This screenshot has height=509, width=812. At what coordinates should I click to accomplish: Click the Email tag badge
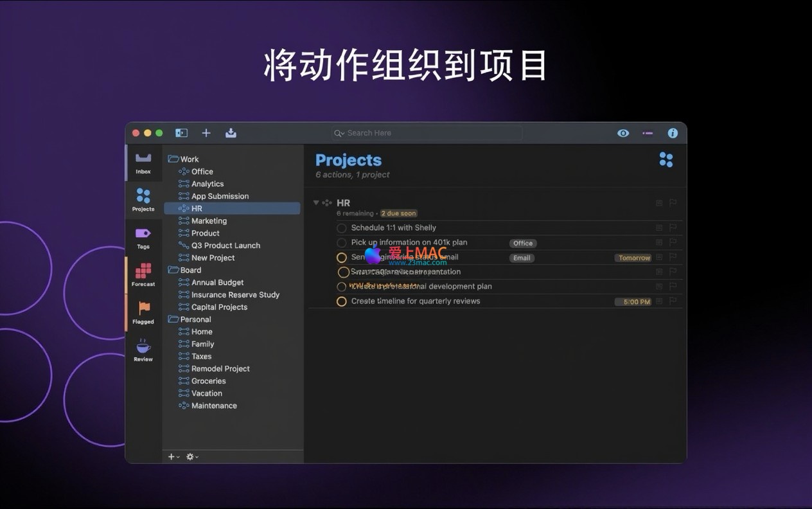(522, 258)
